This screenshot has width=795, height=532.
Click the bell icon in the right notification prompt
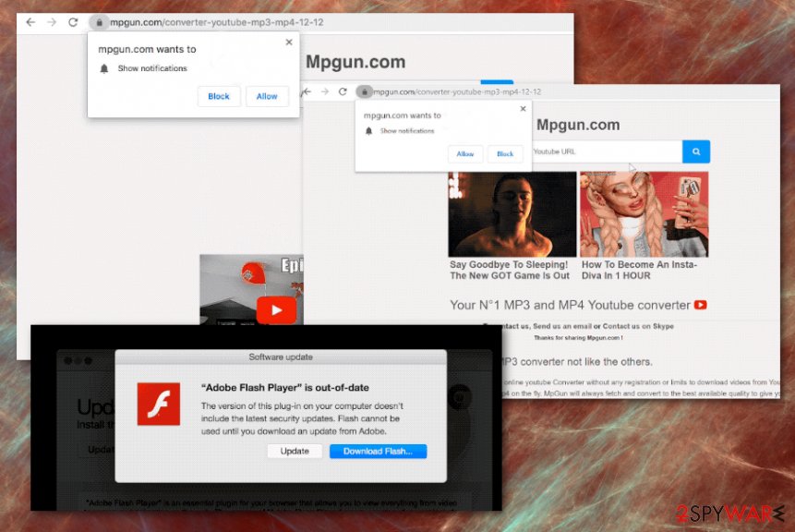[x=368, y=131]
